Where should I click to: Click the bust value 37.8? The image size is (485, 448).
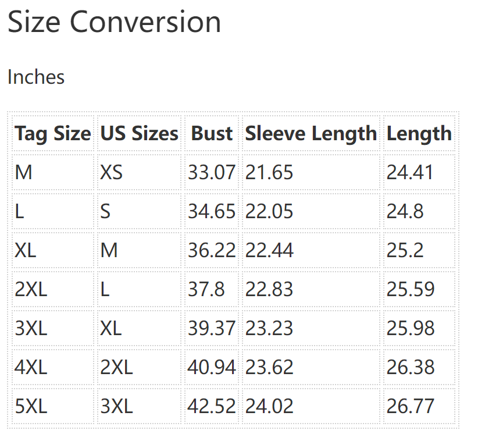(206, 289)
